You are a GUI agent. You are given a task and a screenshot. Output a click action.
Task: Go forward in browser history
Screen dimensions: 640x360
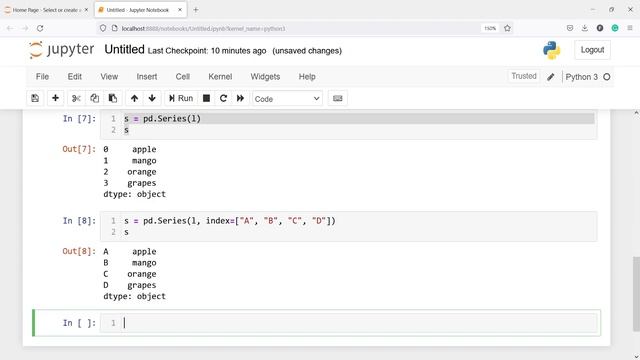[x=25, y=28]
